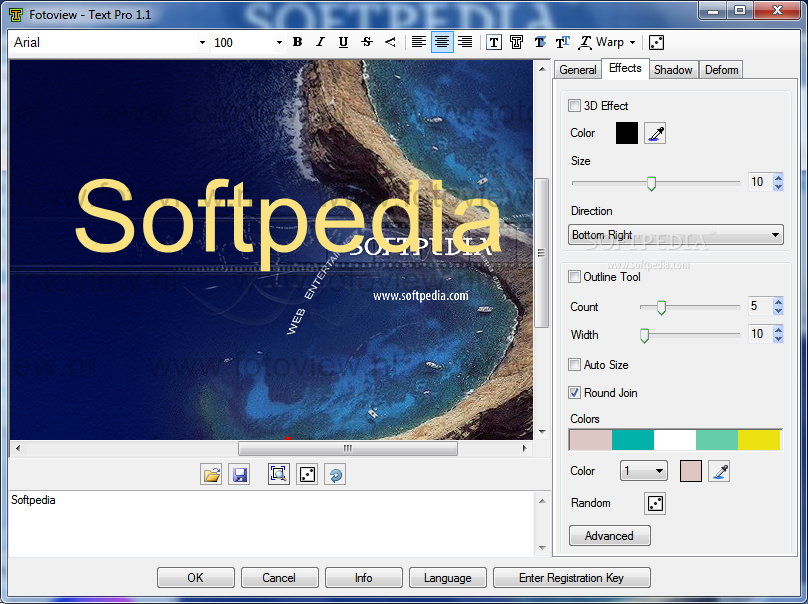The width and height of the screenshot is (808, 604).
Task: Increase the 3D Size spinner value
Action: click(x=778, y=177)
